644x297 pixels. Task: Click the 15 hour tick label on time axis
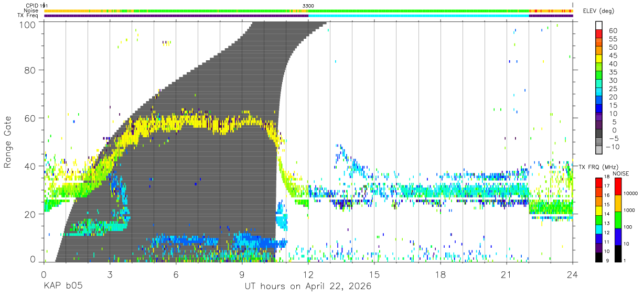tap(374, 274)
